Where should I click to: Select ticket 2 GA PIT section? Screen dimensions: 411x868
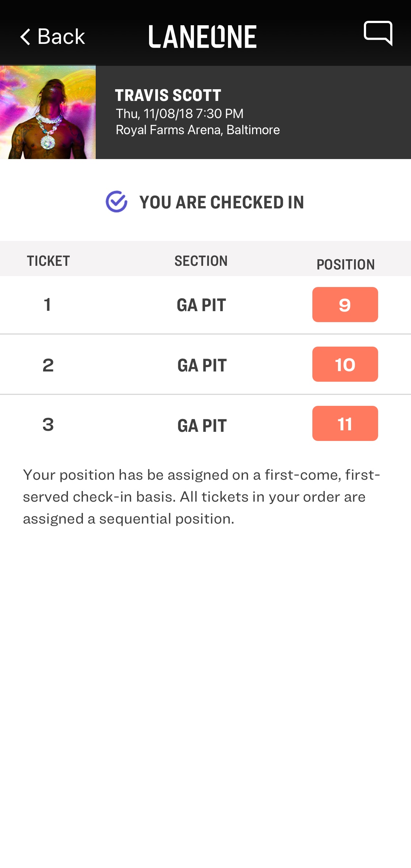[202, 365]
